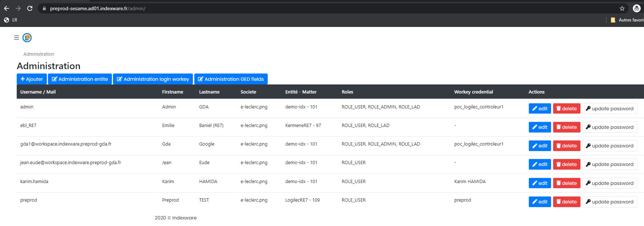Delete the gda1@workspace user
The height and width of the screenshot is (226, 644).
click(x=567, y=146)
